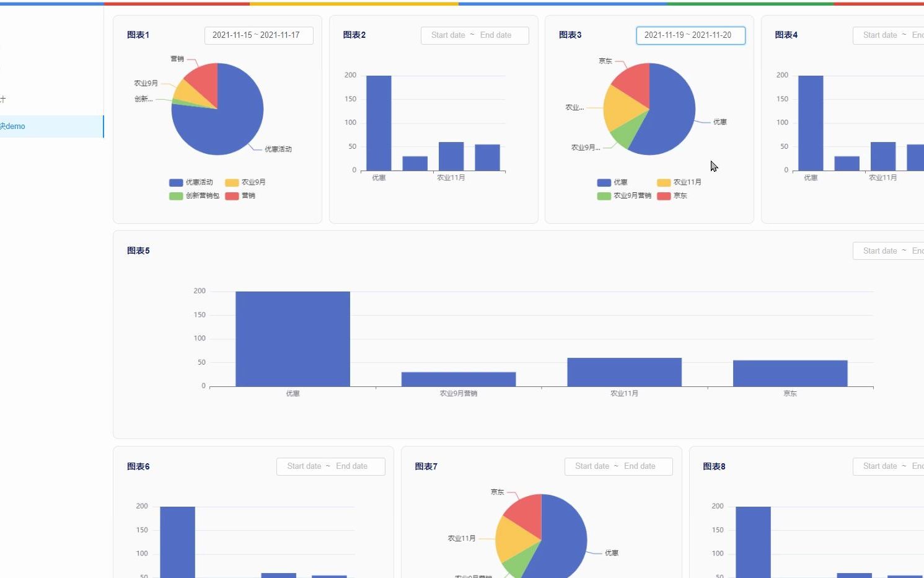This screenshot has height=578, width=924.
Task: Click the 图表8 title
Action: [x=714, y=466]
